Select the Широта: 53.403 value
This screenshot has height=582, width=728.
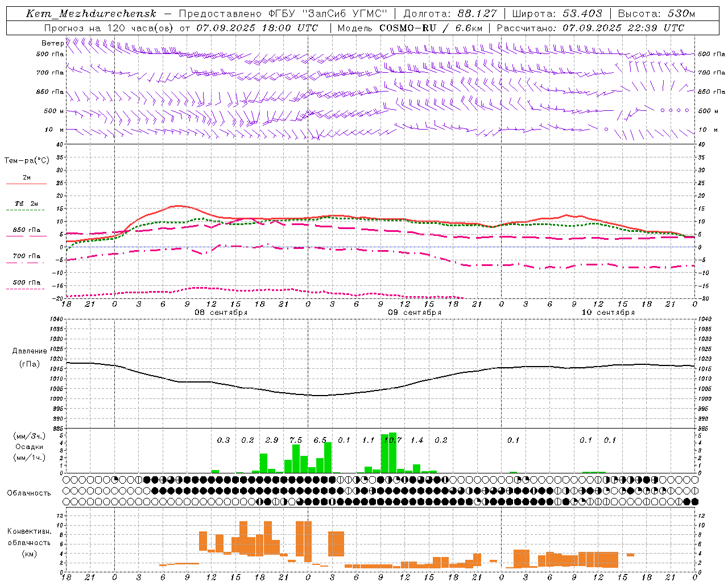tap(557, 14)
